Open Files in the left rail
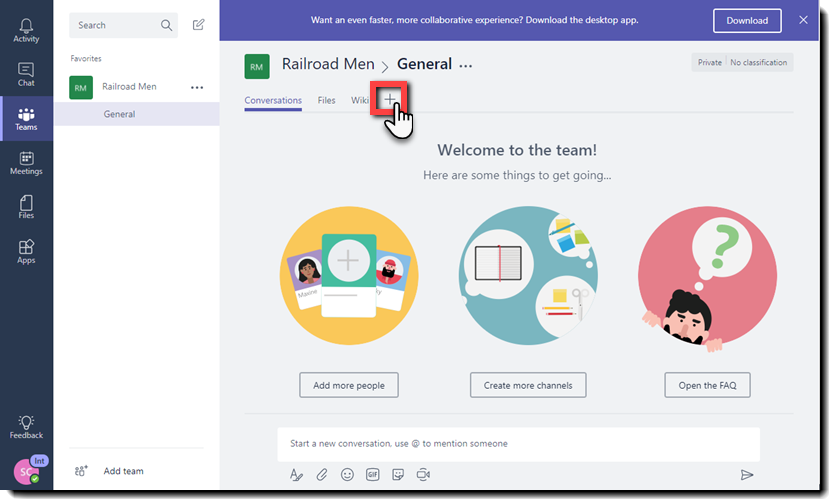Screen dimensions: 830x499 (x=26, y=207)
